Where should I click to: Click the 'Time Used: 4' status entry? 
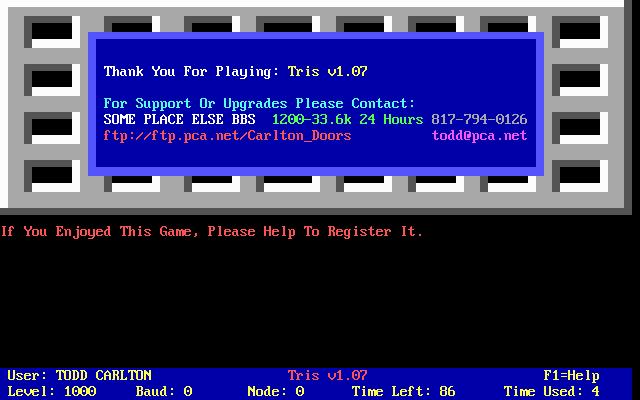(x=551, y=392)
